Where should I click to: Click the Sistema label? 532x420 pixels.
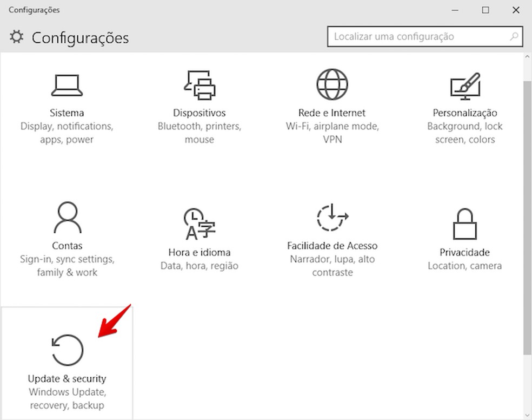tap(67, 113)
